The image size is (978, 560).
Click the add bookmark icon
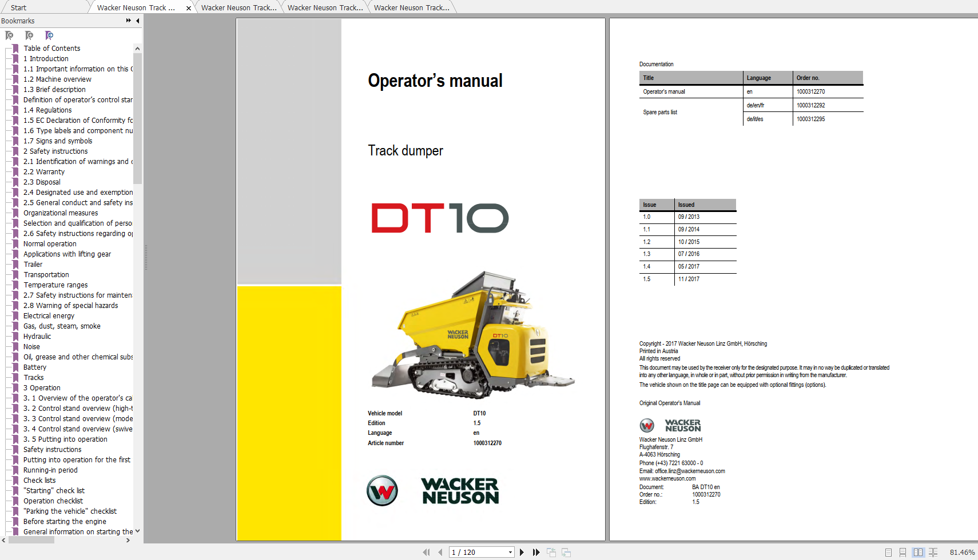pos(29,35)
